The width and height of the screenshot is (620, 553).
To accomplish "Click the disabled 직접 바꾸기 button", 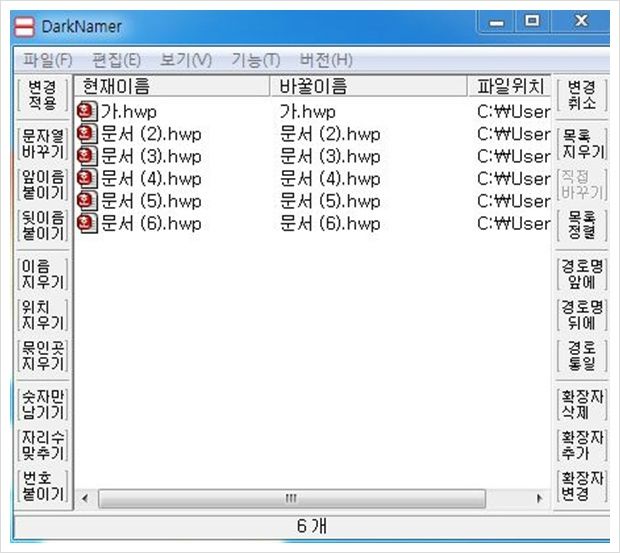I will coord(582,185).
